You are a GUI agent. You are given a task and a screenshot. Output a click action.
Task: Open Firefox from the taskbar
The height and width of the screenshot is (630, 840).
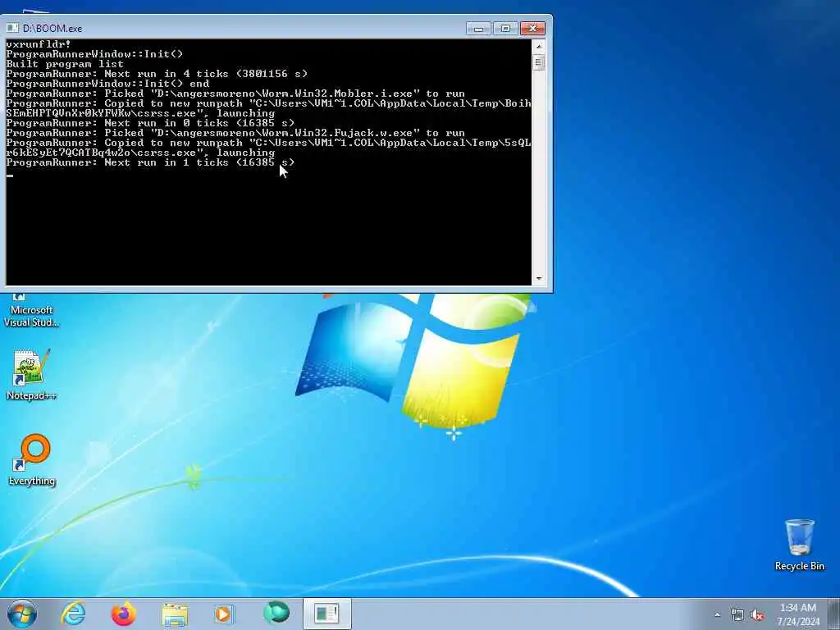tap(123, 614)
